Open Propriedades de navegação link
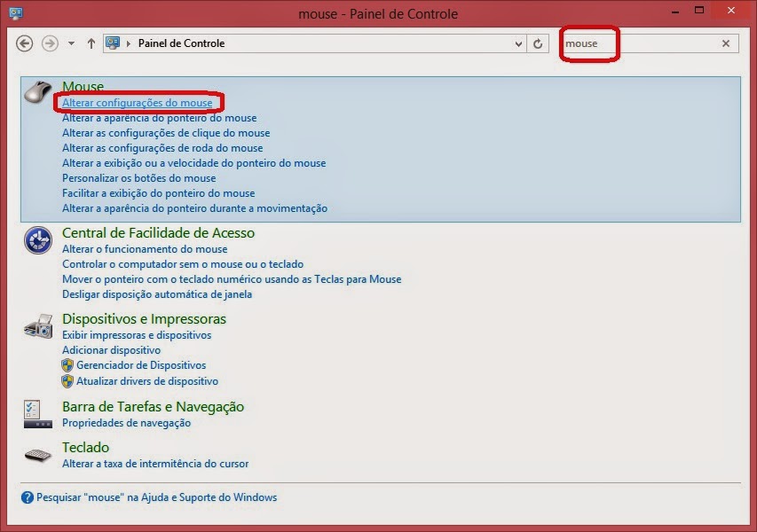757x532 pixels. [x=127, y=423]
